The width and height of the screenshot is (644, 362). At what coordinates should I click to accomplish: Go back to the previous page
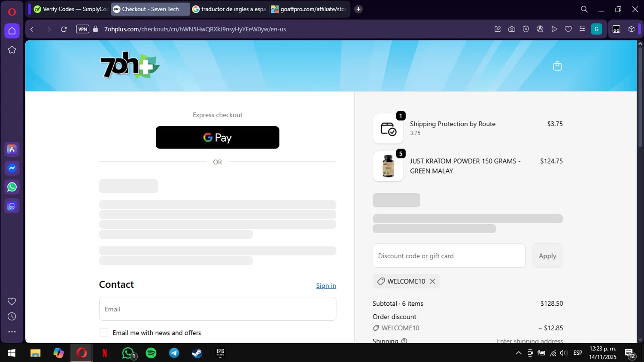tap(32, 29)
